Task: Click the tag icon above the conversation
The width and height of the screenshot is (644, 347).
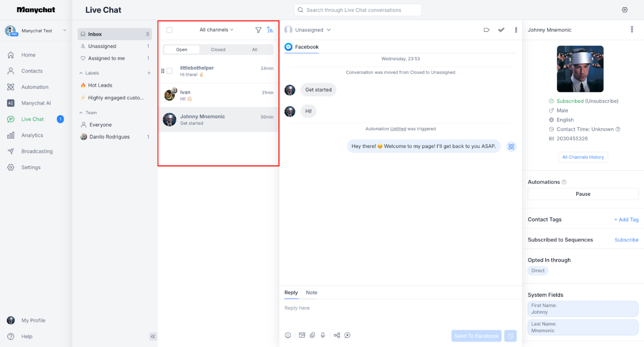Action: (x=486, y=29)
